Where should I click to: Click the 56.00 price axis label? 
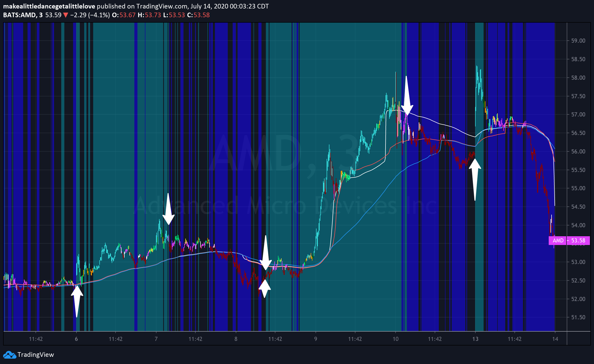pos(578,151)
